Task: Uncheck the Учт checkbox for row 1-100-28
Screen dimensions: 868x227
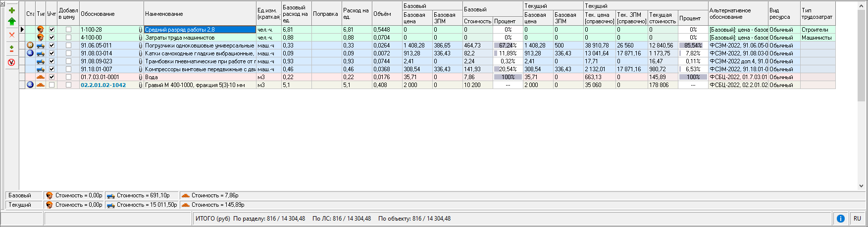Action: 51,30
